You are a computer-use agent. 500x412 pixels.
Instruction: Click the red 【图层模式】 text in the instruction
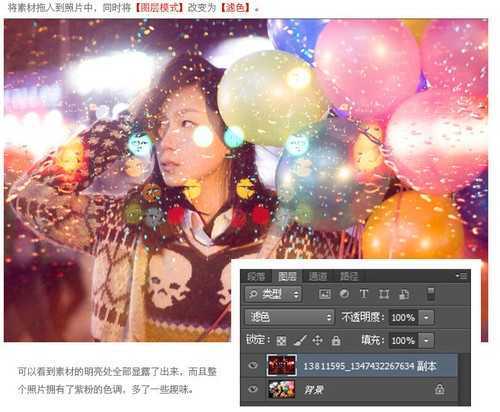tap(159, 7)
